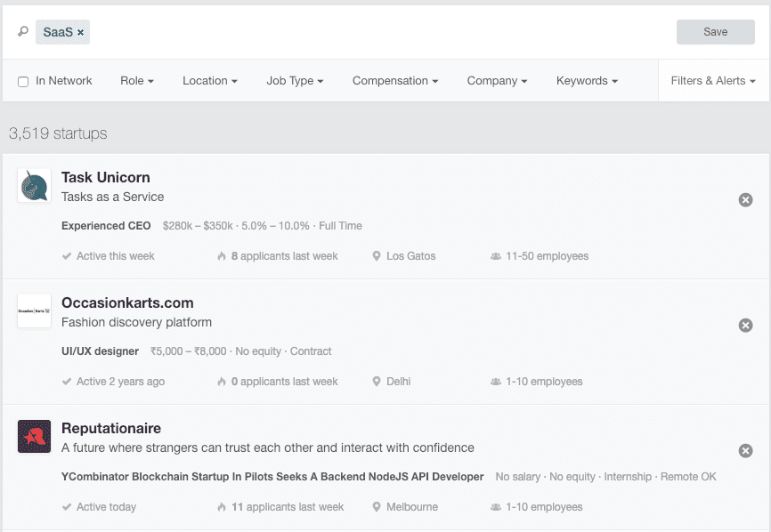The height and width of the screenshot is (532, 771).
Task: Expand Filters & Alerts menu
Action: pyautogui.click(x=713, y=81)
